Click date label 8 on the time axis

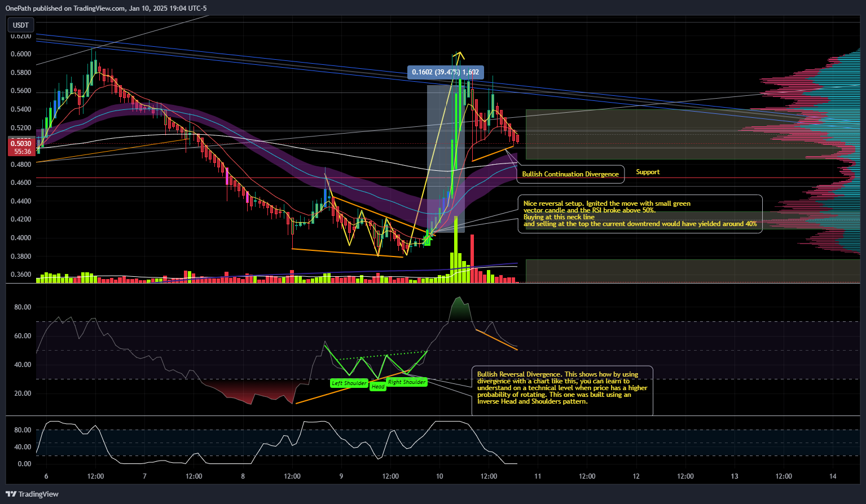pos(243,476)
